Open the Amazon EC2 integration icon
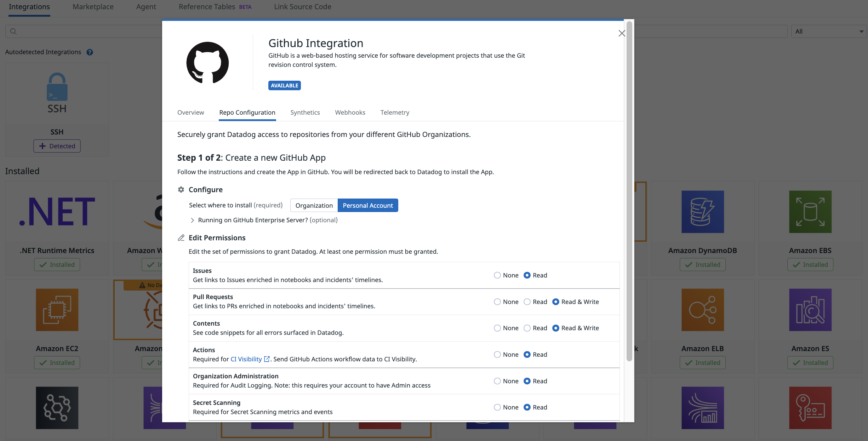The height and width of the screenshot is (441, 868). [57, 310]
